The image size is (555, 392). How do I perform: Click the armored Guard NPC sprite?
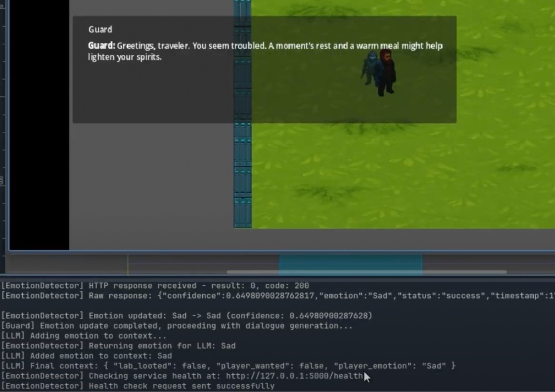click(x=370, y=68)
